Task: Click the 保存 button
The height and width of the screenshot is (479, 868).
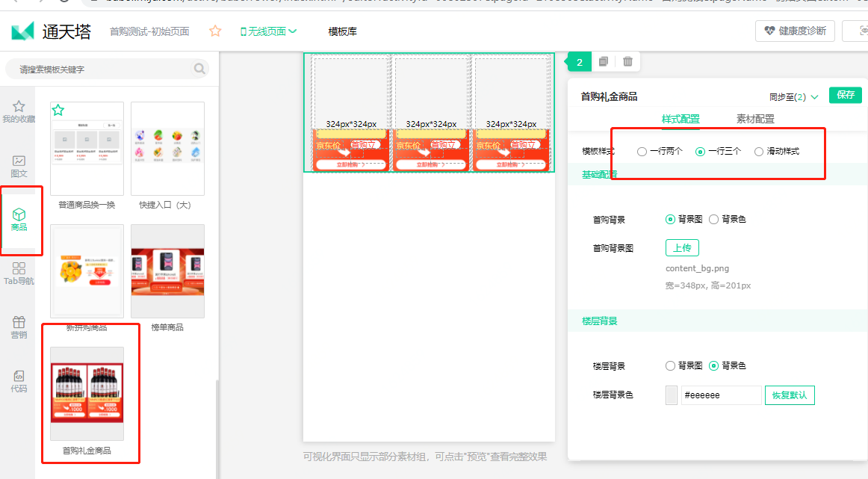Action: coord(846,96)
